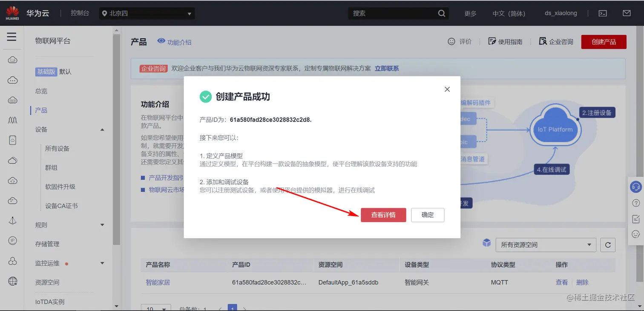Open 群组 in the side menu
Viewport: 644px width, 311px height.
(51, 168)
